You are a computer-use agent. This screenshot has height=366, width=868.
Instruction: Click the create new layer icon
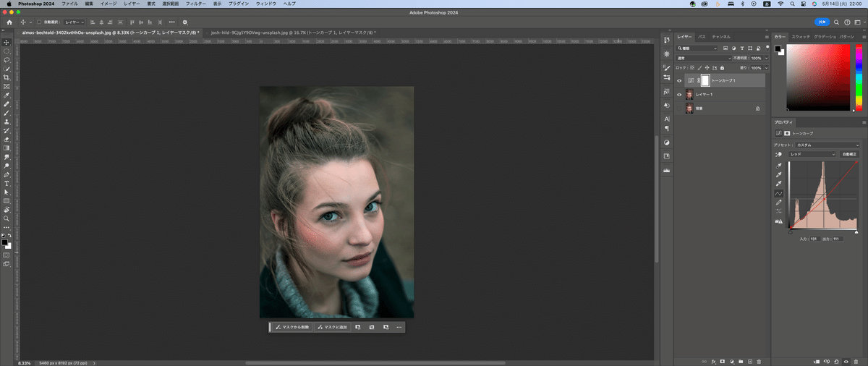click(749, 360)
